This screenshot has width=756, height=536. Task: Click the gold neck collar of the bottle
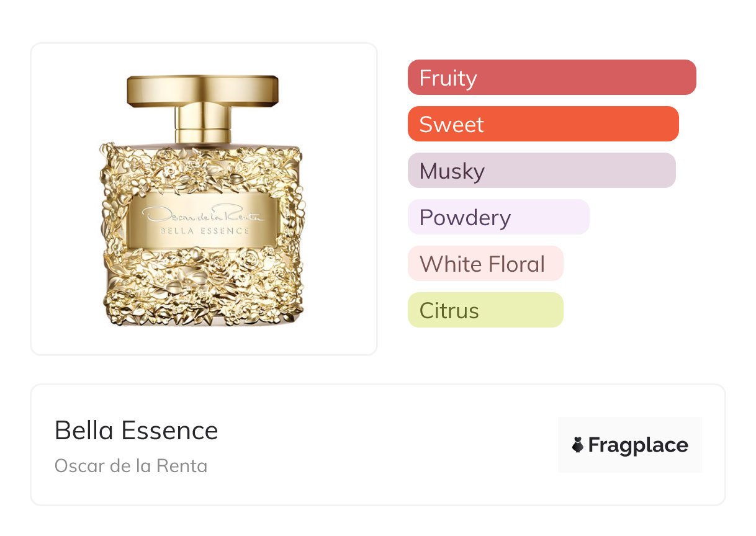coord(202,124)
